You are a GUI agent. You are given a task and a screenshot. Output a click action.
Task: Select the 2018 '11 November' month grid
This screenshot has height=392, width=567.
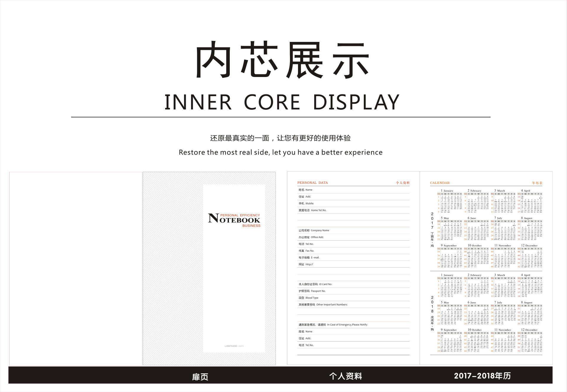tap(503, 340)
